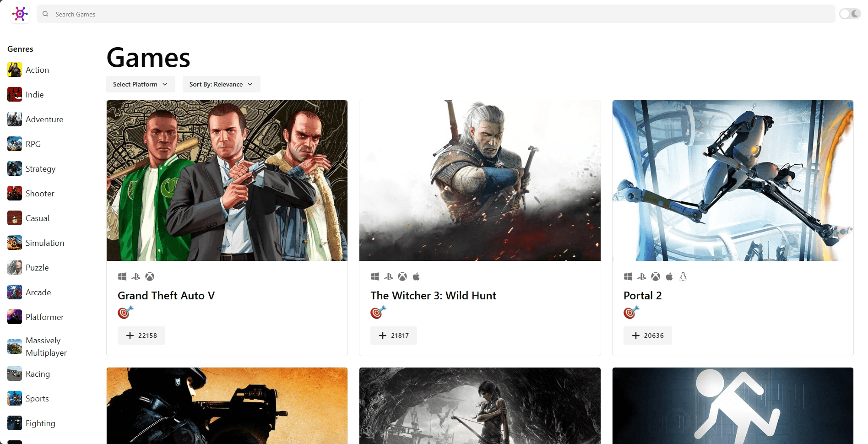Open the Massively Multiplayer genre
Viewport: 868px width, 444px height.
46,347
